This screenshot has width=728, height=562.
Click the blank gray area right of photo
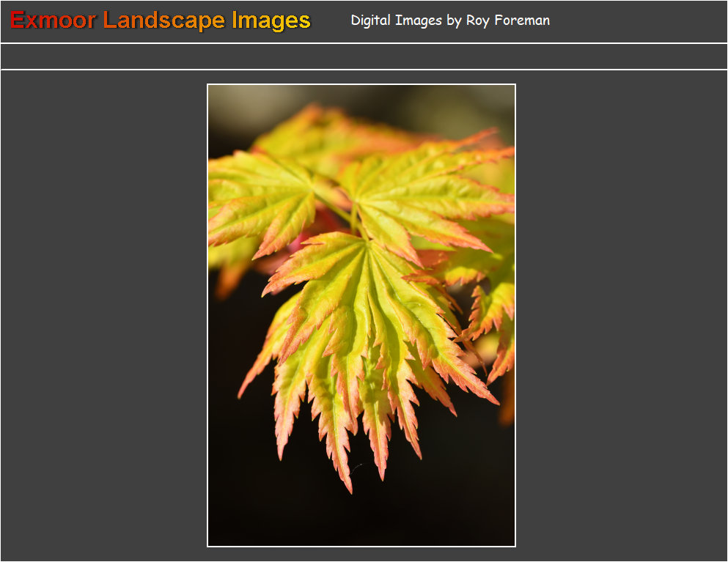tap(623, 315)
